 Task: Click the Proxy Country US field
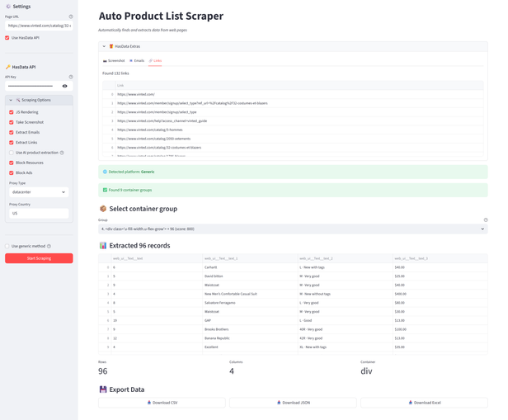tap(39, 213)
